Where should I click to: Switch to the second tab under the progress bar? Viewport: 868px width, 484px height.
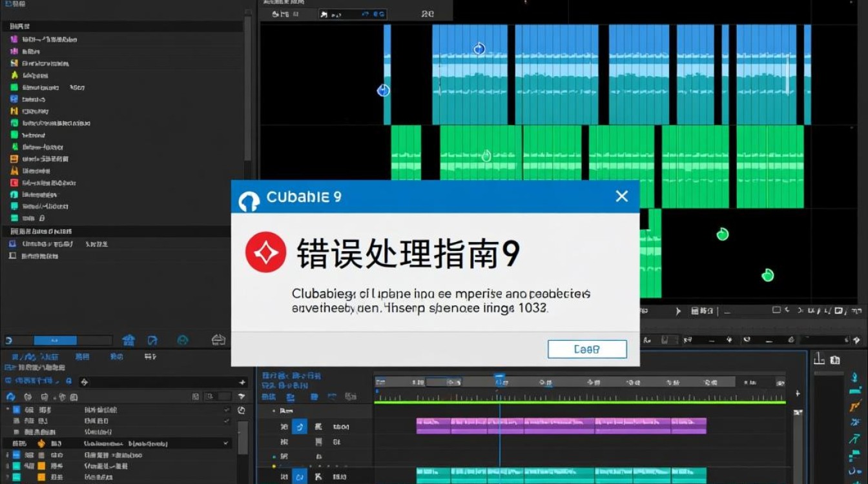(83, 356)
